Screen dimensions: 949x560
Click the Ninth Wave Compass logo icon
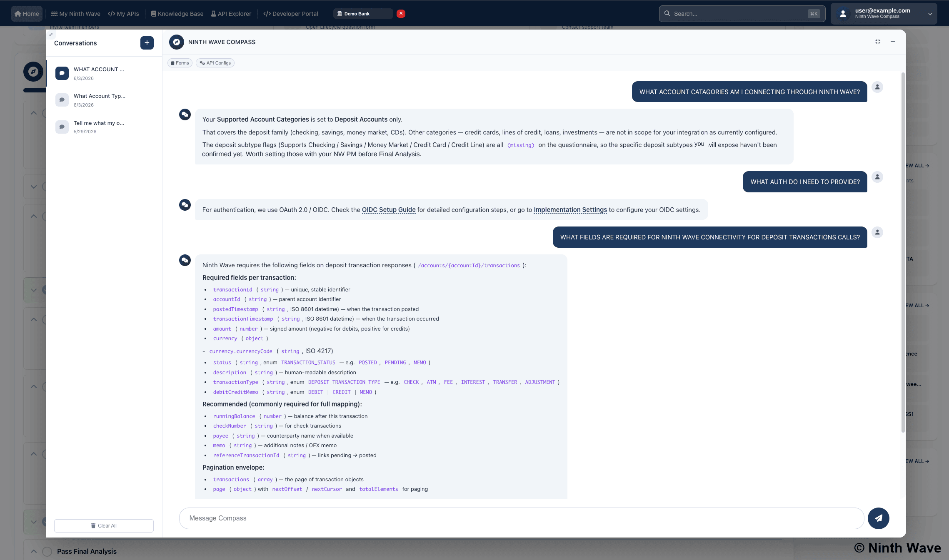[x=177, y=42]
